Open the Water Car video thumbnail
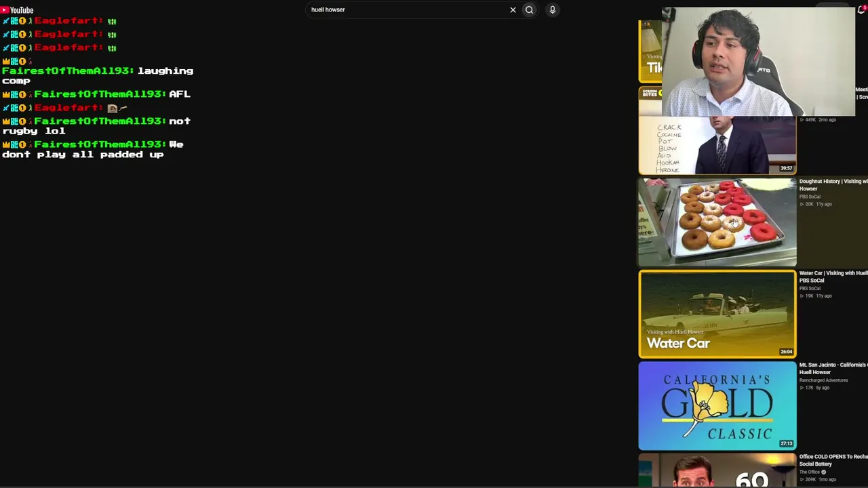This screenshot has height=488, width=868. point(717,314)
